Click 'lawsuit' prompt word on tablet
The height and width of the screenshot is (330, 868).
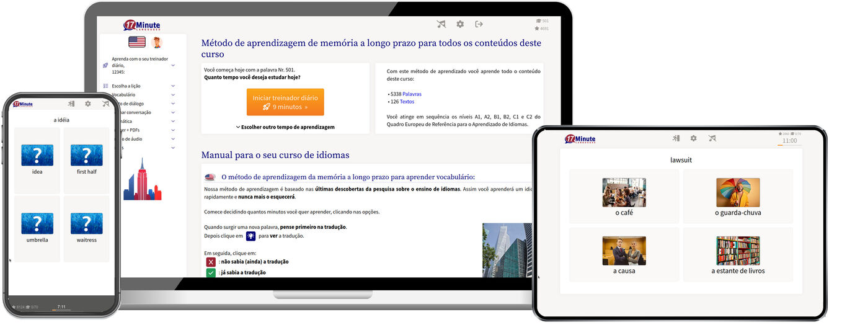[x=681, y=160]
